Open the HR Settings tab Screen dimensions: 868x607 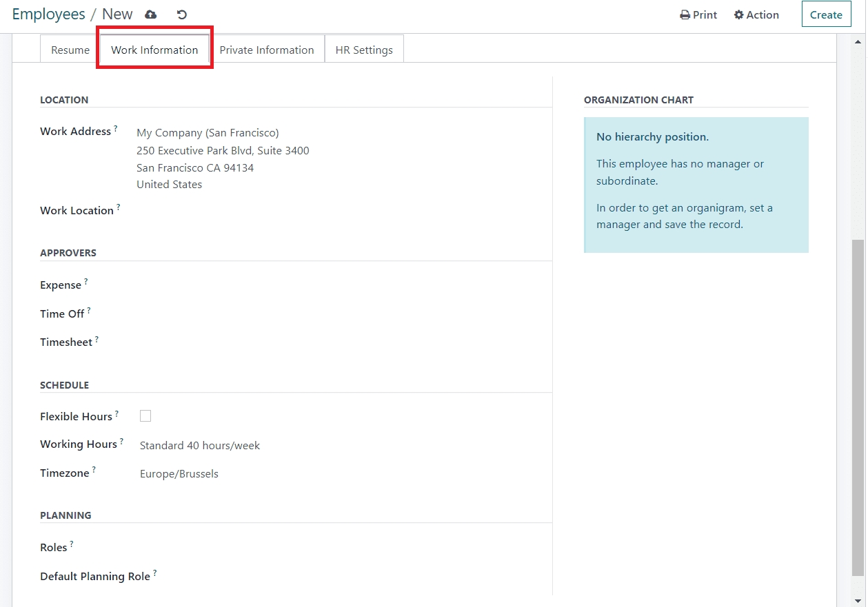click(x=364, y=50)
